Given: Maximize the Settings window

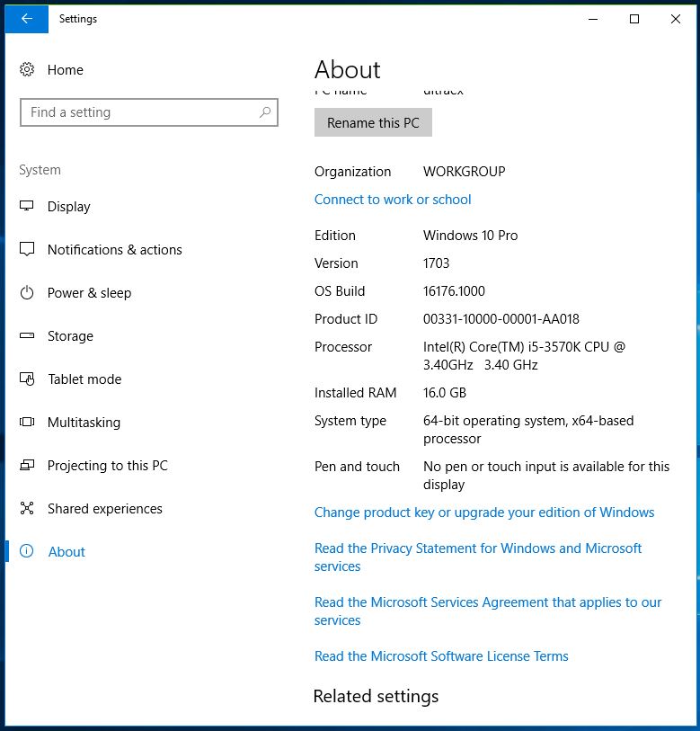Looking at the screenshot, I should pos(634,19).
